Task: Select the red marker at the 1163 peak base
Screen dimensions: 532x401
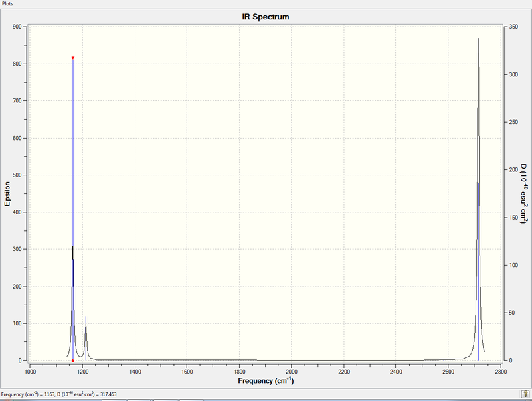Action: click(x=73, y=361)
